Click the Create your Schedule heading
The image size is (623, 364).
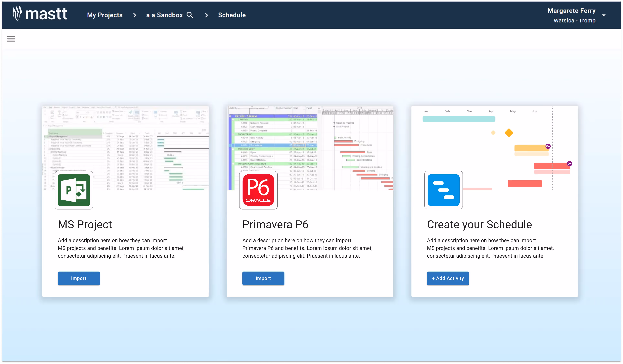coord(479,225)
